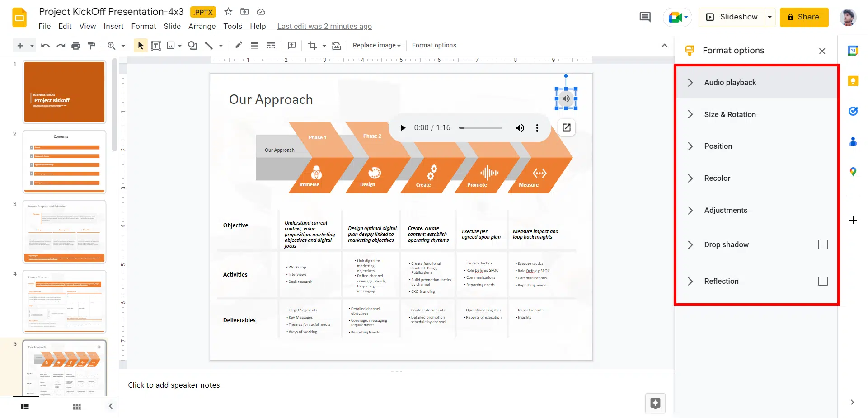Select the paint format roller tool
Image resolution: width=868 pixels, height=418 pixels.
click(92, 46)
